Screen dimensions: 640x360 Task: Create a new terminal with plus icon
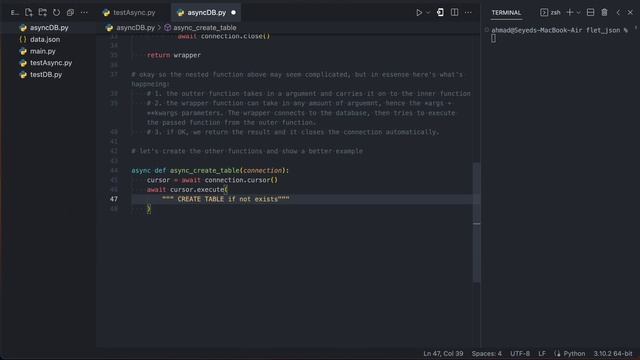(x=570, y=13)
